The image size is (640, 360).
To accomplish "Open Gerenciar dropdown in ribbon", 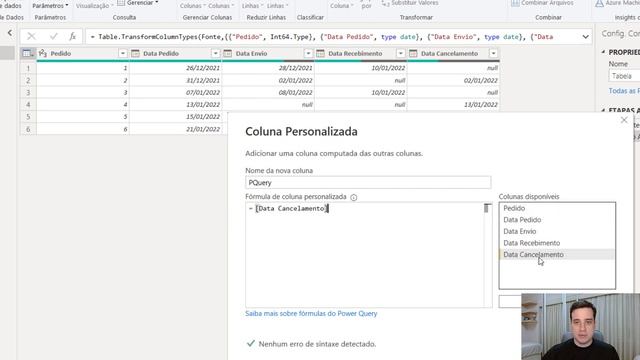I will (138, 3).
